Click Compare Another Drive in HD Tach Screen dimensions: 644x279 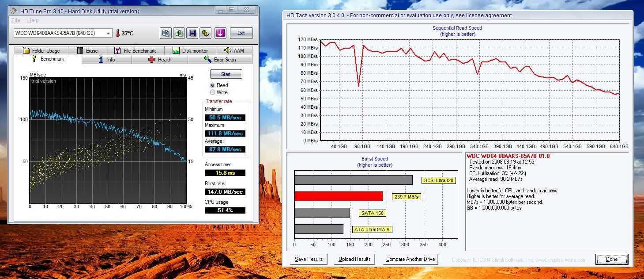[x=411, y=259]
